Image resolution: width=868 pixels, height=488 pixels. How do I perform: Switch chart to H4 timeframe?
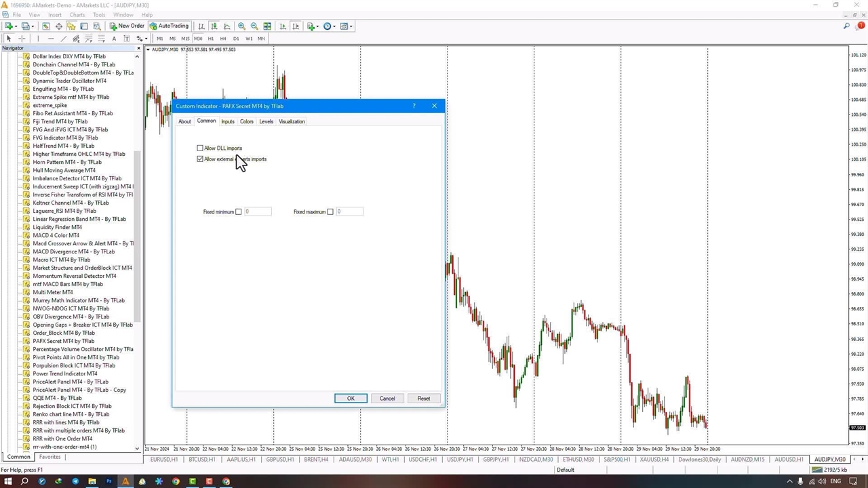223,39
